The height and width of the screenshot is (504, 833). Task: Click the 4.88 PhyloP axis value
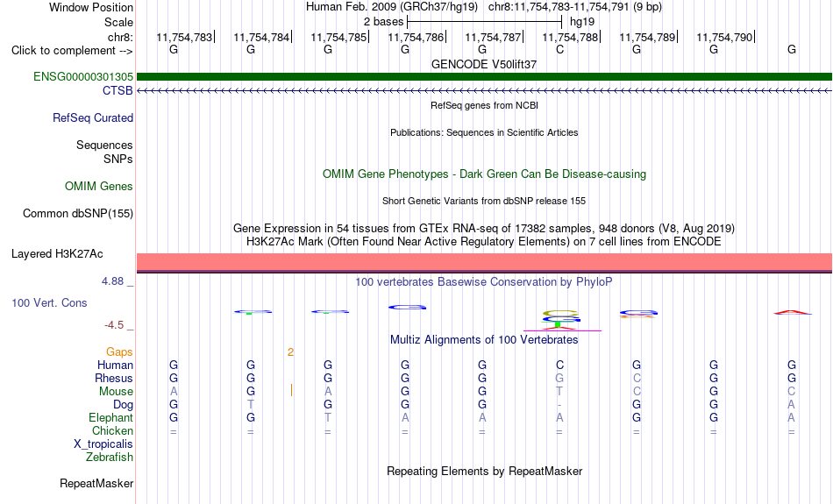pos(112,281)
